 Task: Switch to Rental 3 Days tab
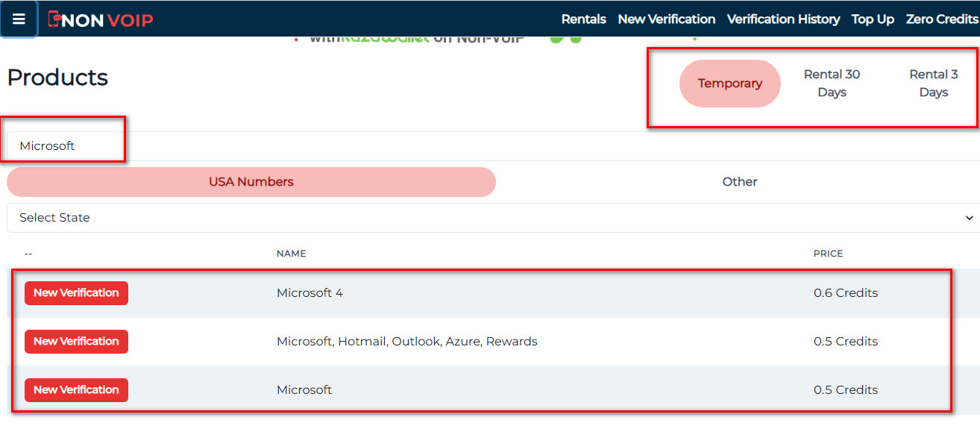click(x=933, y=84)
